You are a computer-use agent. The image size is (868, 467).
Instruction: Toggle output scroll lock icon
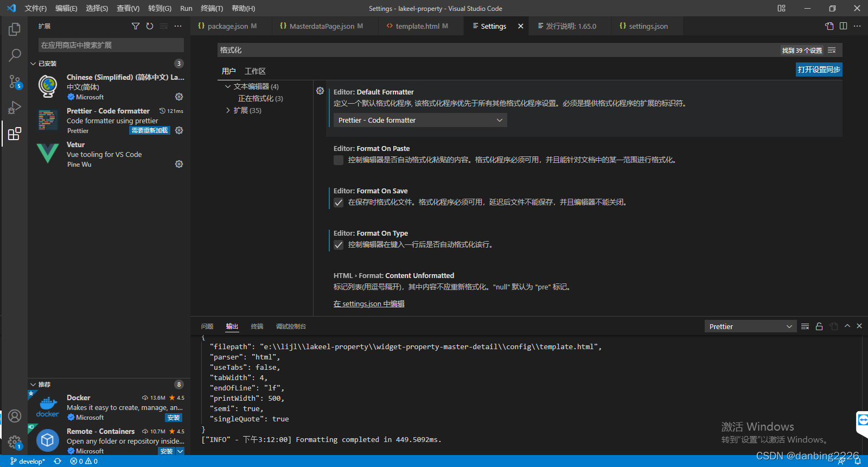819,326
